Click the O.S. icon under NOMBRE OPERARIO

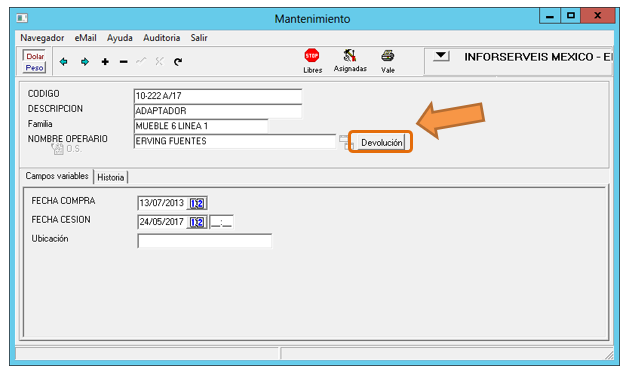click(x=58, y=149)
